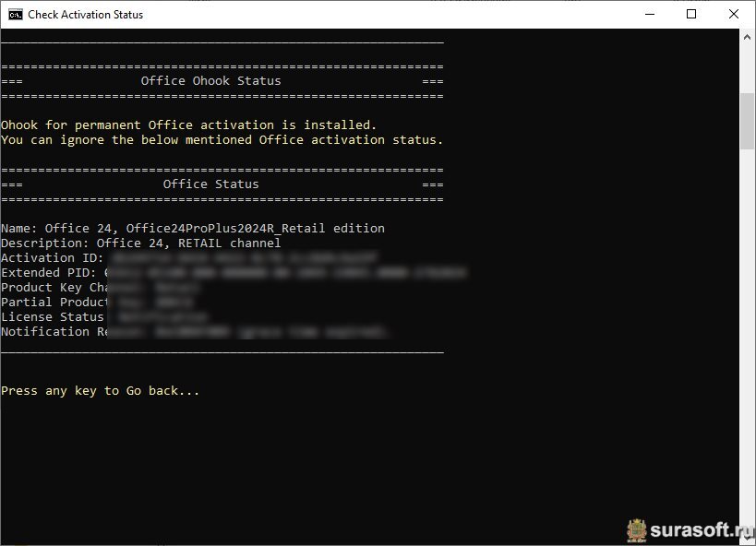Click the "Description: Office 24, RETAIL channel" line

(x=141, y=243)
